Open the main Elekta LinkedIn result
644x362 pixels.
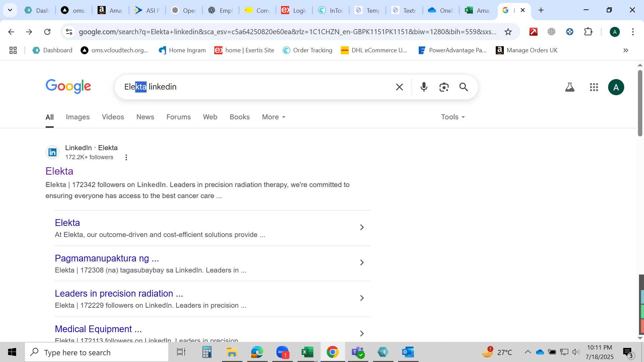point(59,171)
